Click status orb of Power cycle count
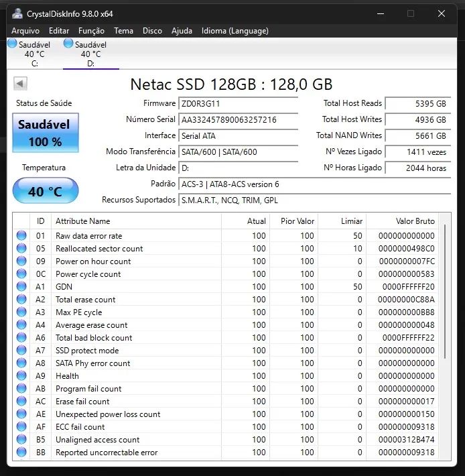 [x=21, y=274]
